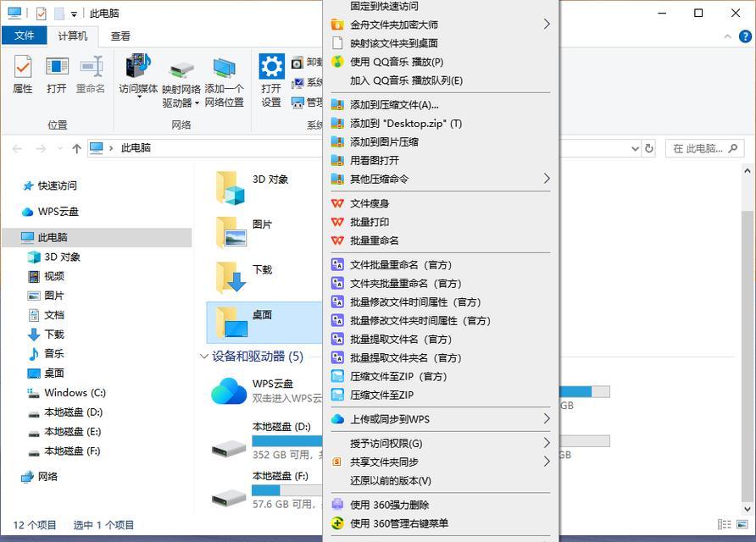The height and width of the screenshot is (542, 756).
Task: Click the 映射网络驱动器 icon
Action: click(181, 70)
